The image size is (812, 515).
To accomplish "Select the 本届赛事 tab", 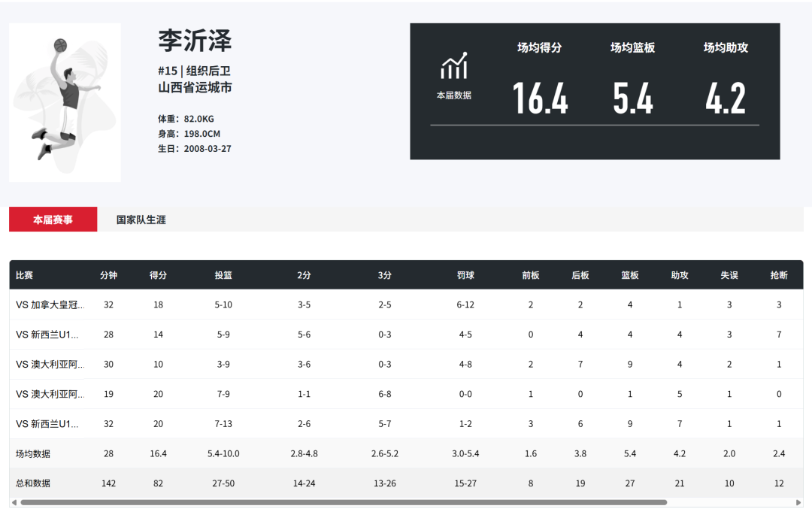I will [53, 220].
